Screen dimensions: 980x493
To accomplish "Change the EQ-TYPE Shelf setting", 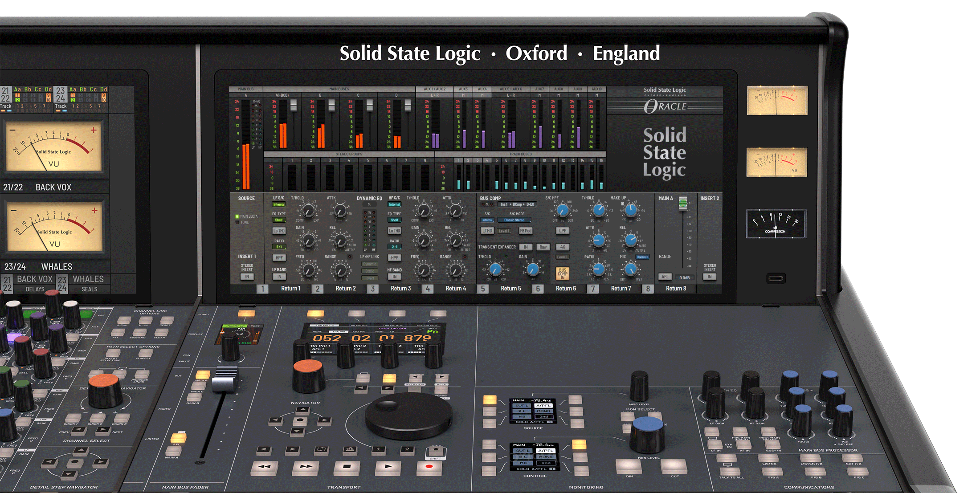I will [x=279, y=220].
